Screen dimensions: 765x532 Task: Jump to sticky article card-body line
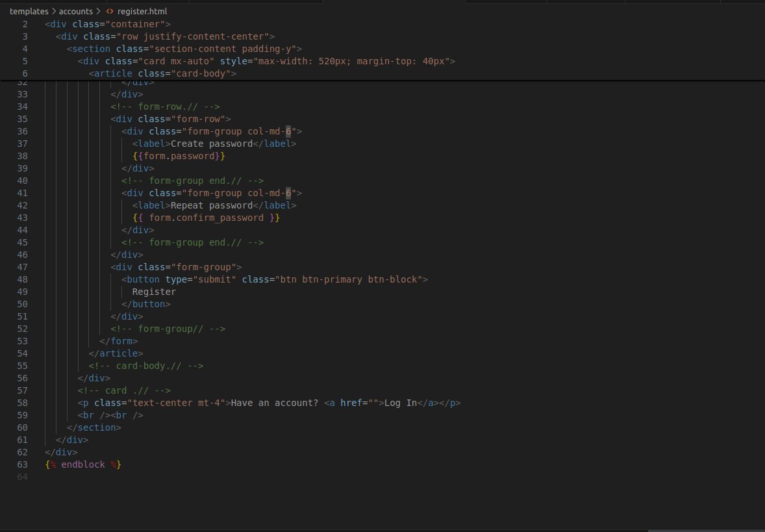pos(162,73)
